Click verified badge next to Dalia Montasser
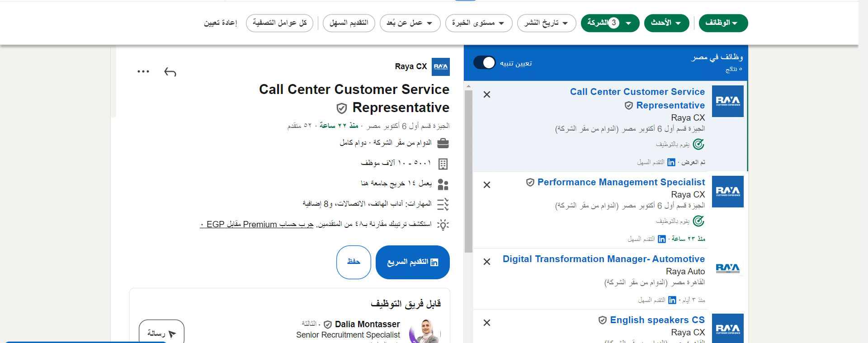The width and height of the screenshot is (868, 343). 328,324
